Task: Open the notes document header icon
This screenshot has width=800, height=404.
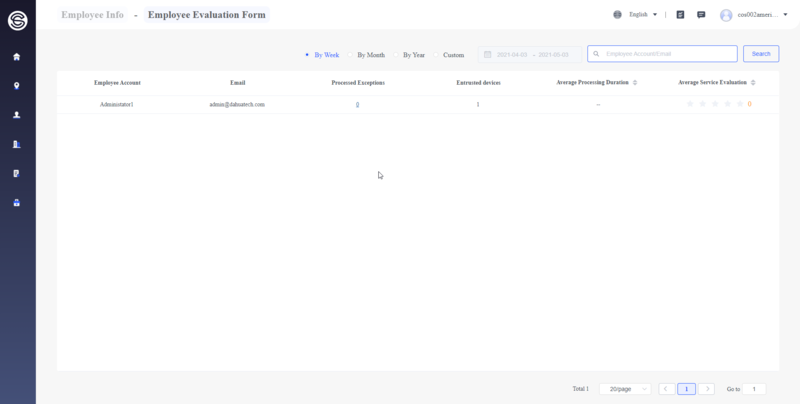Action: click(x=680, y=15)
